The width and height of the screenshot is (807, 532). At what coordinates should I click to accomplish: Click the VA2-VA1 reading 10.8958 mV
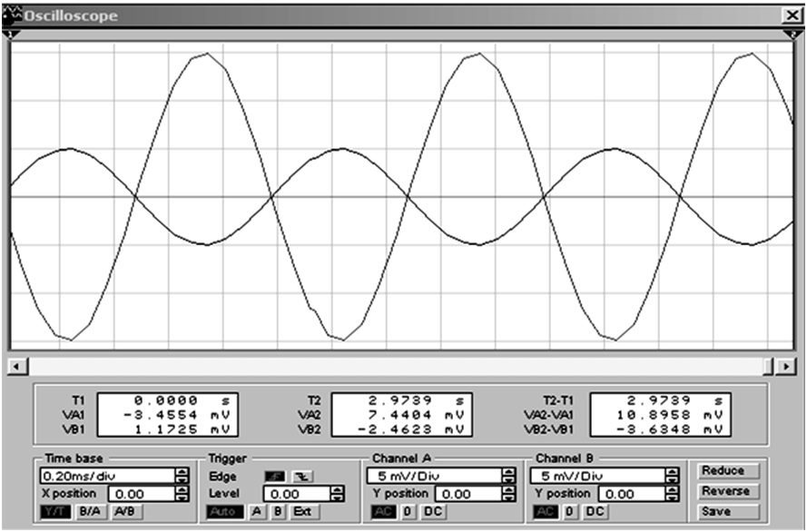[670, 415]
